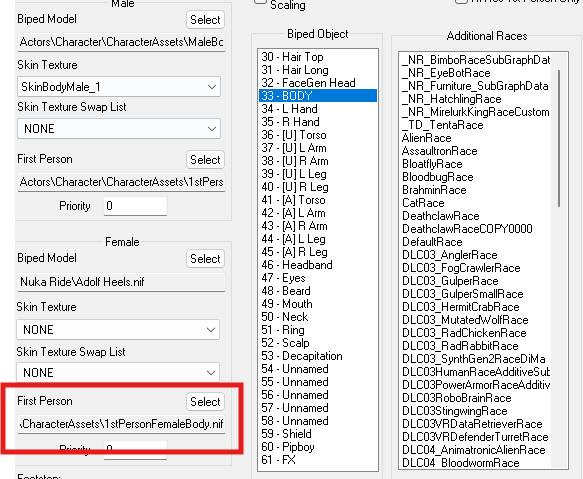Viewport: 583px width, 479px height.
Task: Click 1stPersonFemaleBody.nif path field
Action: (x=121, y=424)
